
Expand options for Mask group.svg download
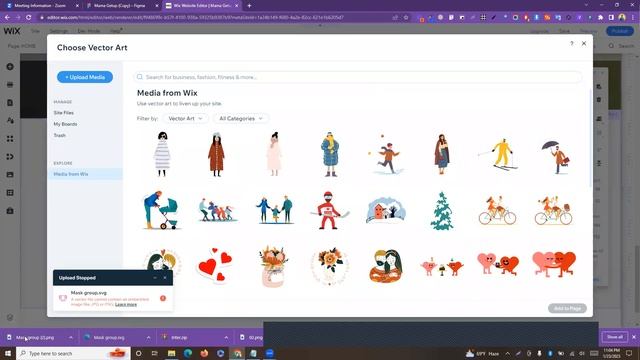(x=148, y=338)
